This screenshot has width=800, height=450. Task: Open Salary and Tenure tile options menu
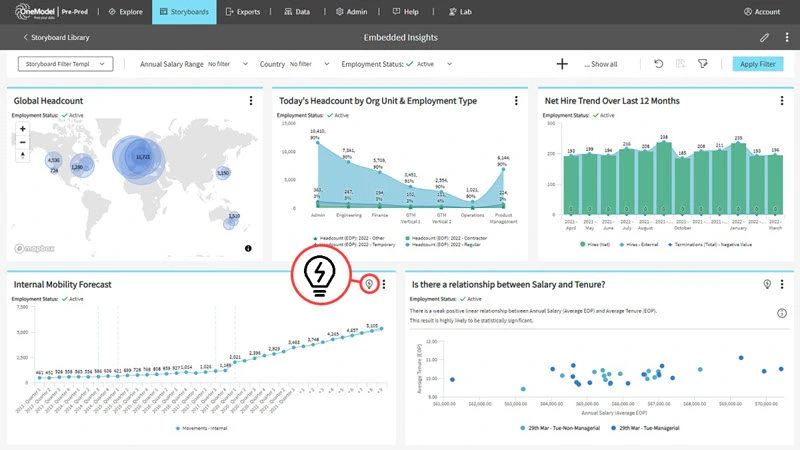pyautogui.click(x=782, y=284)
